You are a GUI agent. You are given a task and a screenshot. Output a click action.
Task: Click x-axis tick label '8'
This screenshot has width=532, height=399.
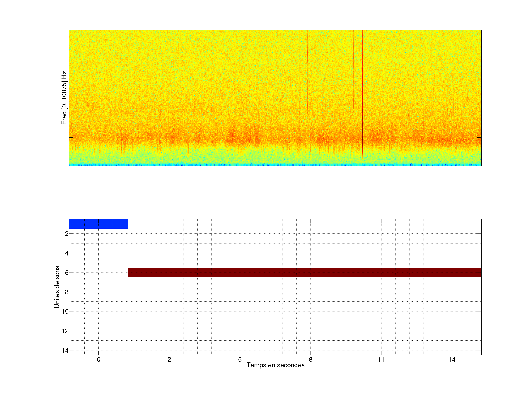click(x=311, y=359)
